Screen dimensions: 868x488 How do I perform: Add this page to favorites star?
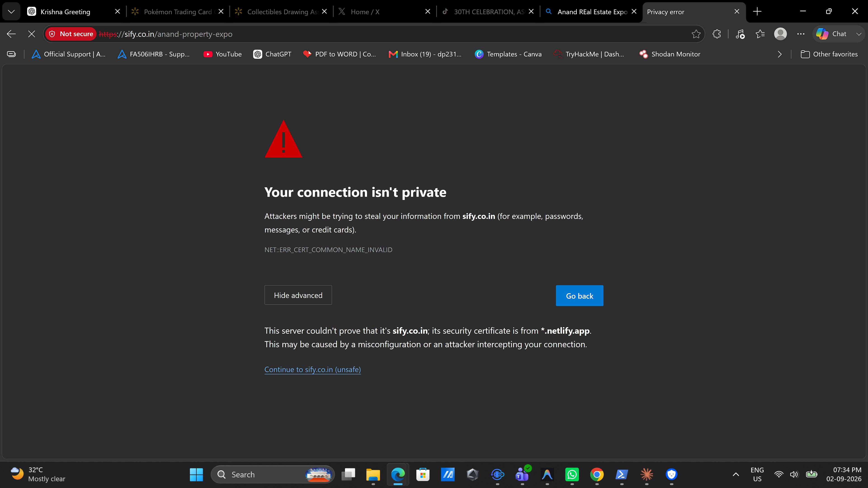696,34
